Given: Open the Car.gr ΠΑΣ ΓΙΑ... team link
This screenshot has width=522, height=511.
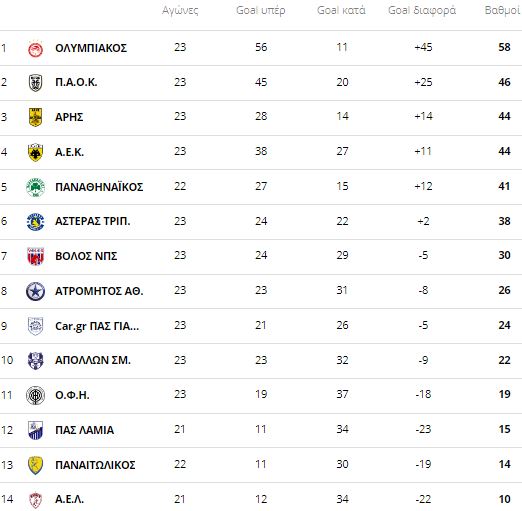Looking at the screenshot, I should click(97, 326).
